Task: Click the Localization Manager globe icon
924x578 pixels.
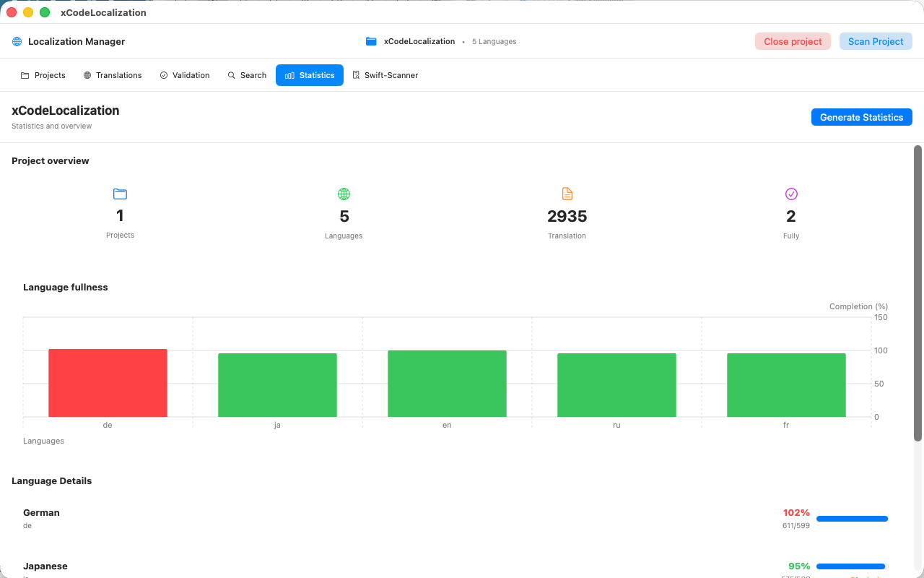Action: point(16,41)
